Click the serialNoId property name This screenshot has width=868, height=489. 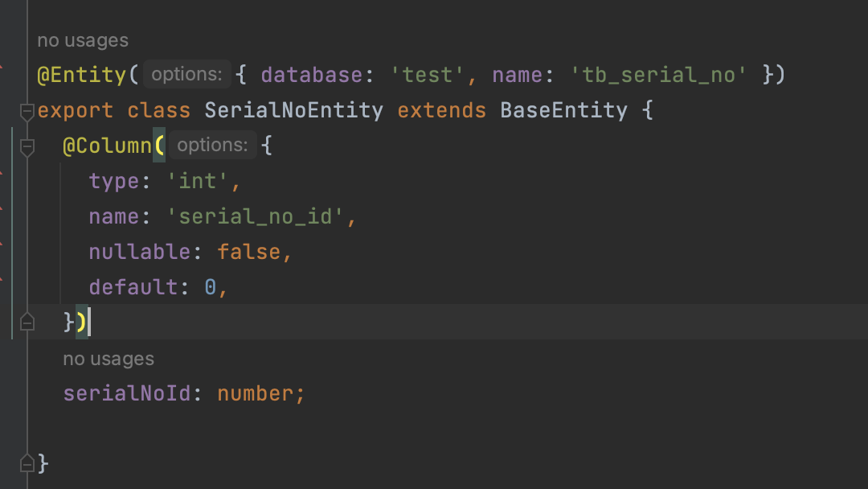128,394
